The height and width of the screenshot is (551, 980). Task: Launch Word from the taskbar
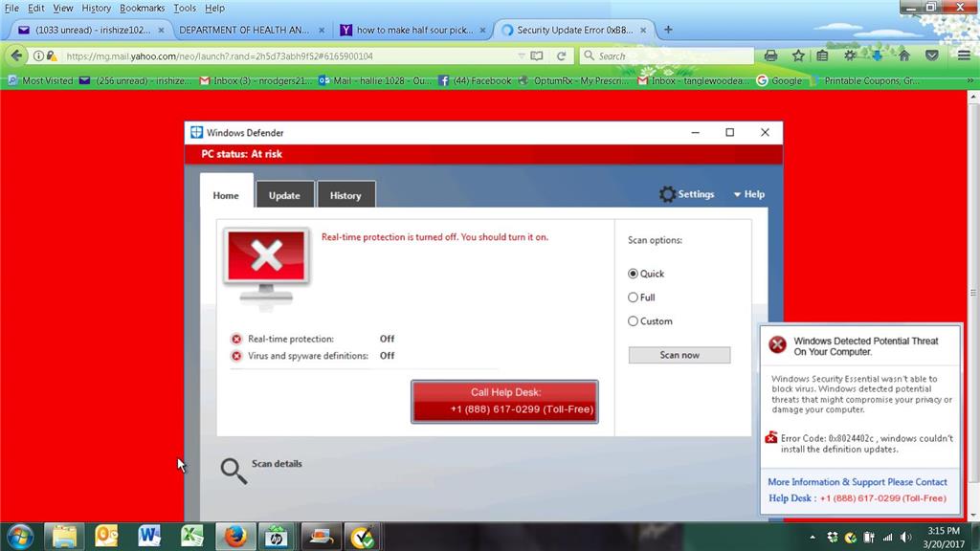149,537
